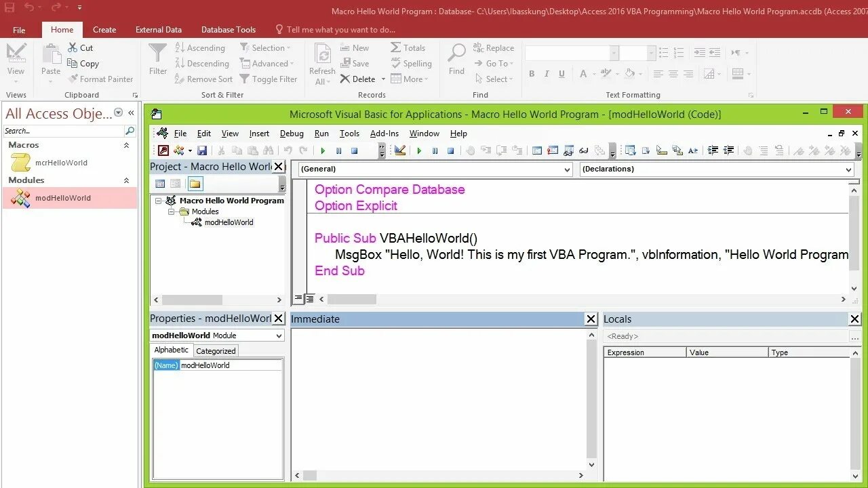The height and width of the screenshot is (488, 868).
Task: Close the Immediate window pane
Action: coord(591,319)
